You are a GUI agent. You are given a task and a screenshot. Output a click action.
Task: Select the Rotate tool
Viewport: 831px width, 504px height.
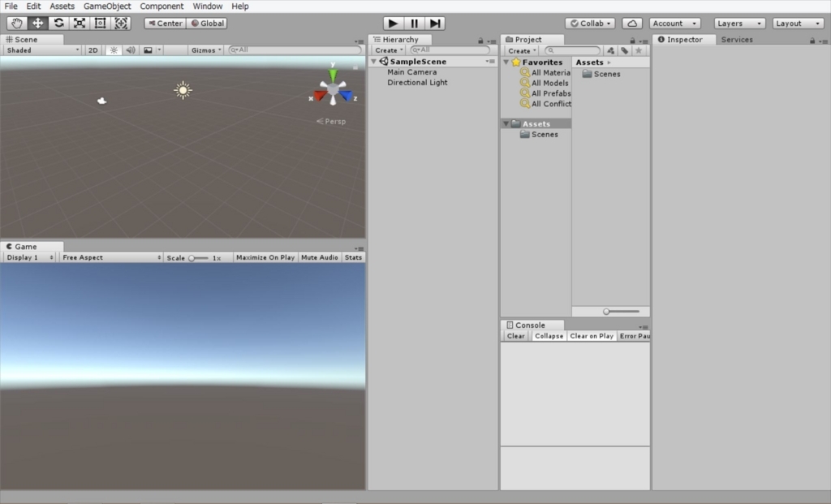pos(58,24)
